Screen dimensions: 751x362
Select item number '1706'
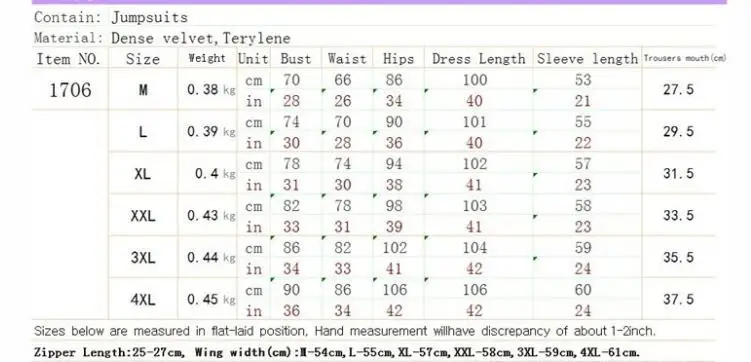pyautogui.click(x=70, y=90)
